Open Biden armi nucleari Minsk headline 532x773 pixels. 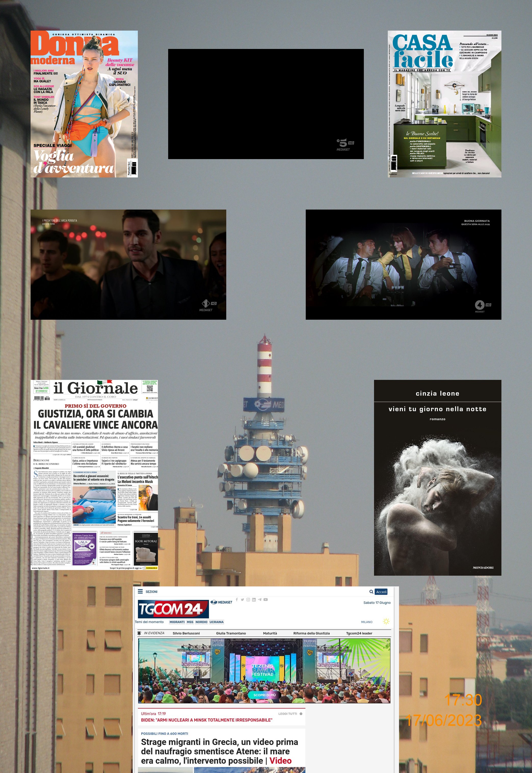coord(206,720)
